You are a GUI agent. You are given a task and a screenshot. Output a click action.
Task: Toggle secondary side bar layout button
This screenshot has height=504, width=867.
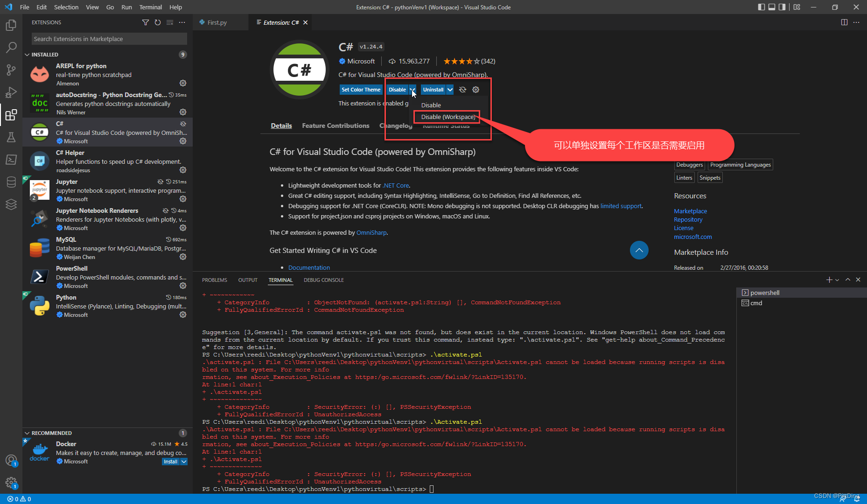782,7
